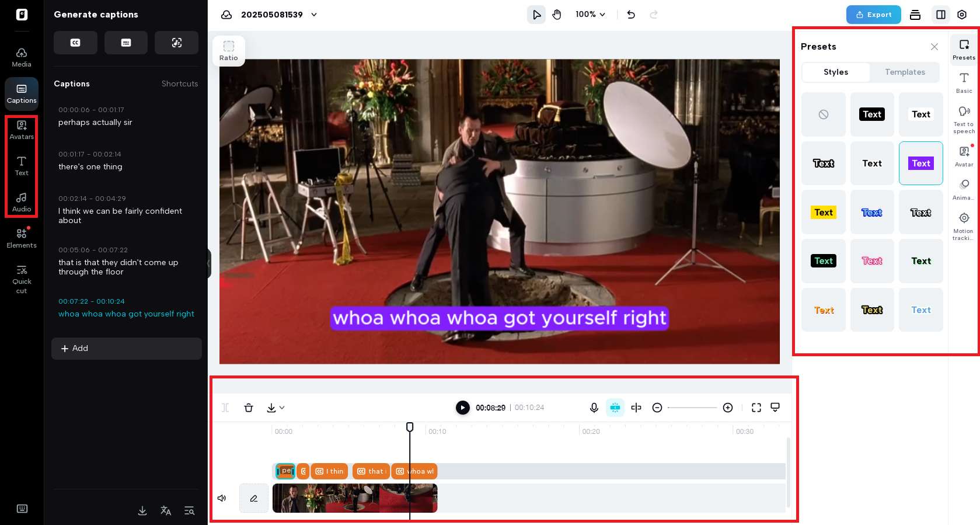Toggle the timeline snapping magnet button
Screen dimensions: 980x525
pos(615,408)
